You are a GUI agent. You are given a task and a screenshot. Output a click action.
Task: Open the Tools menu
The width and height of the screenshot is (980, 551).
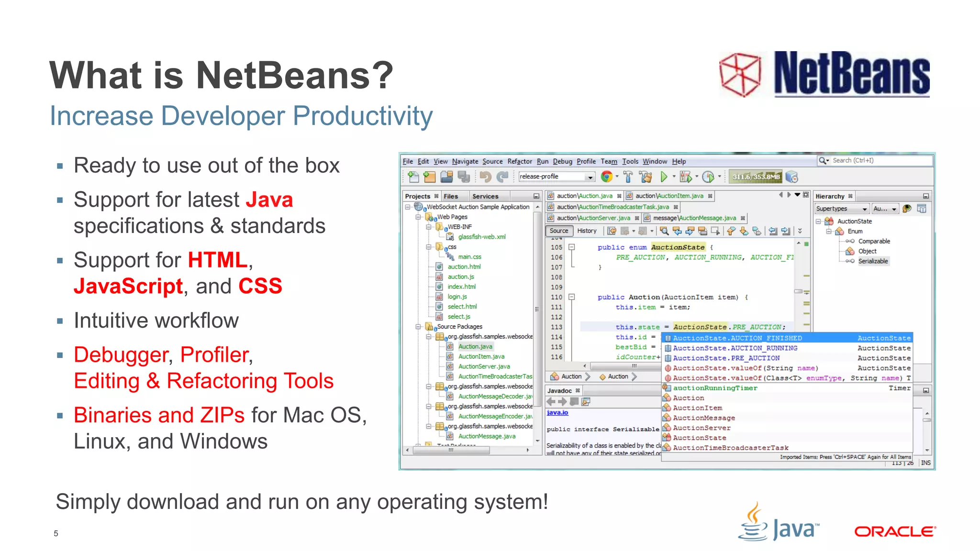(x=630, y=162)
